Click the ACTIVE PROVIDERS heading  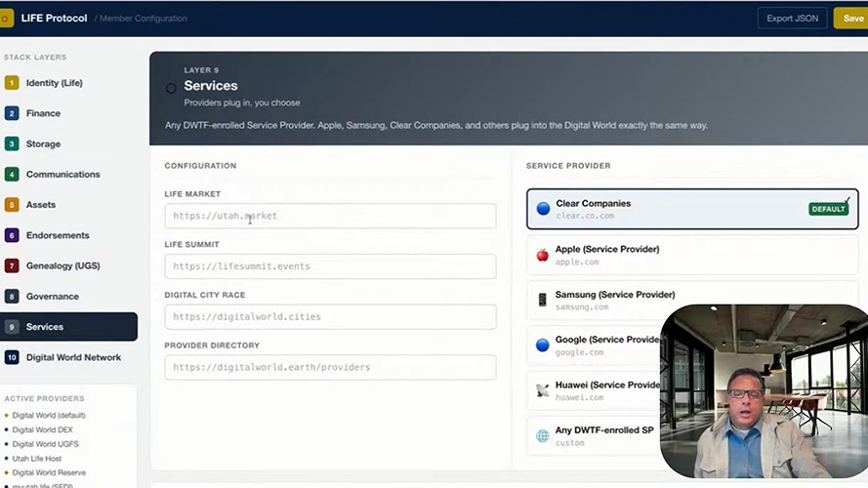pyautogui.click(x=44, y=398)
